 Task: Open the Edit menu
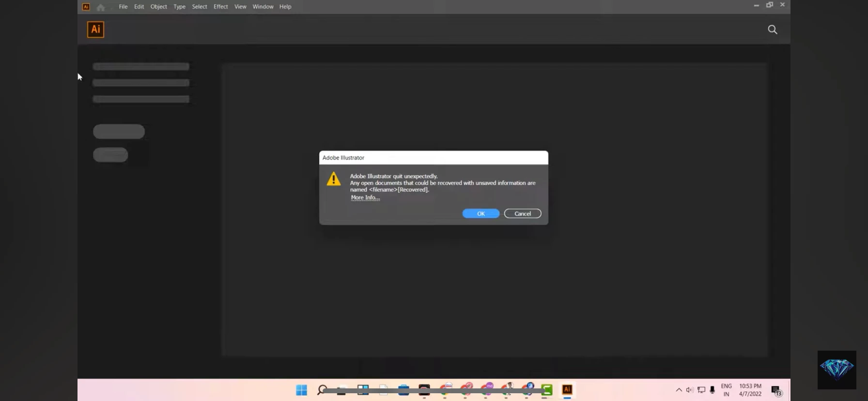coord(139,7)
